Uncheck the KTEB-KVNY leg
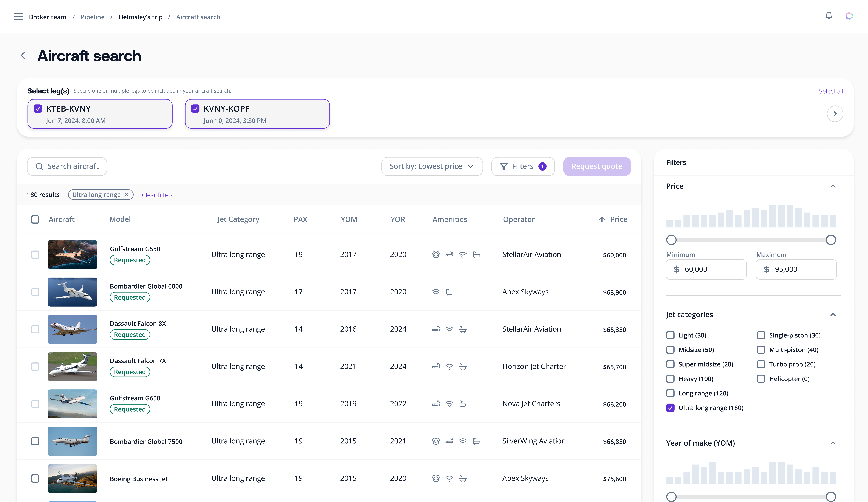 point(38,108)
